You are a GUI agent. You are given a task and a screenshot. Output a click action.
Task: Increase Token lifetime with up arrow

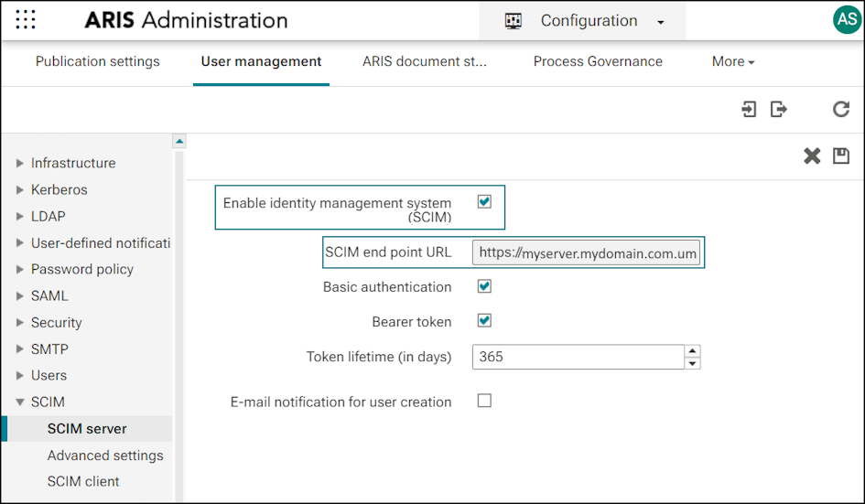tap(692, 350)
